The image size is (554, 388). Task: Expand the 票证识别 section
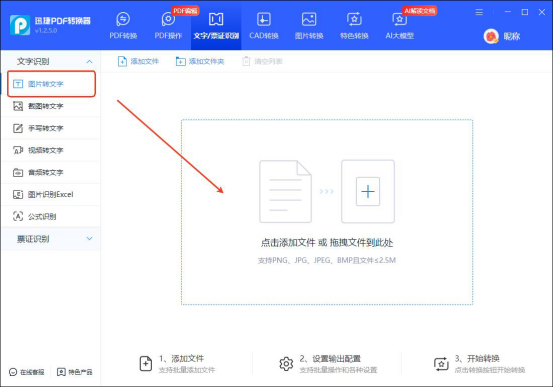(x=89, y=239)
